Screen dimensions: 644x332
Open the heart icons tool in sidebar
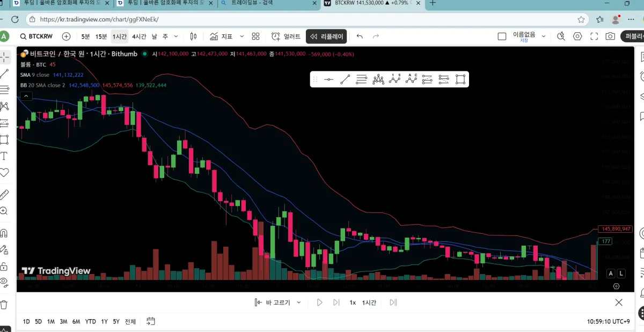tap(4, 173)
